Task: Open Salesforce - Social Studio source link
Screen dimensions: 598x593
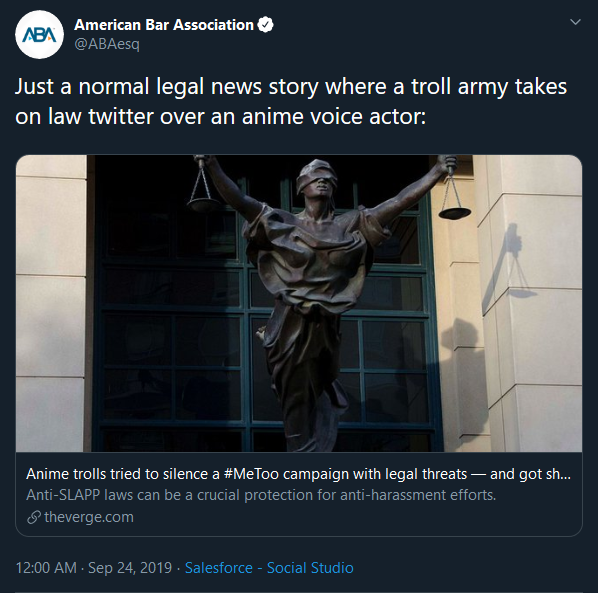Action: [269, 568]
